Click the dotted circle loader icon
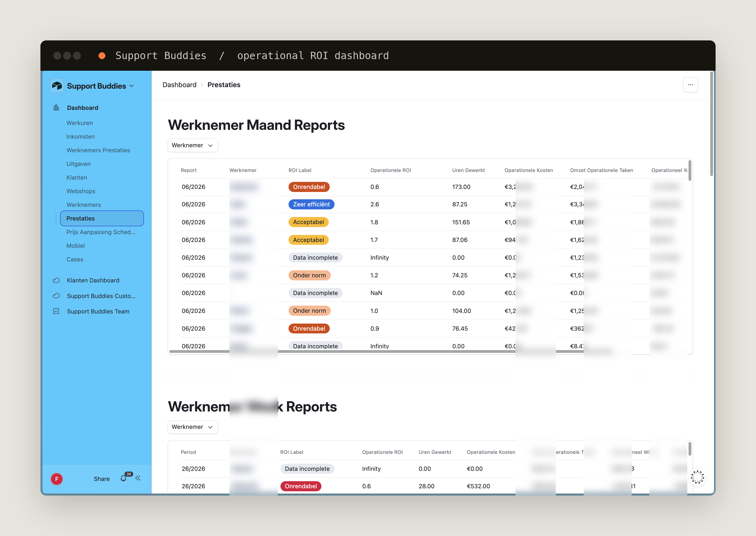756x536 pixels. click(697, 477)
